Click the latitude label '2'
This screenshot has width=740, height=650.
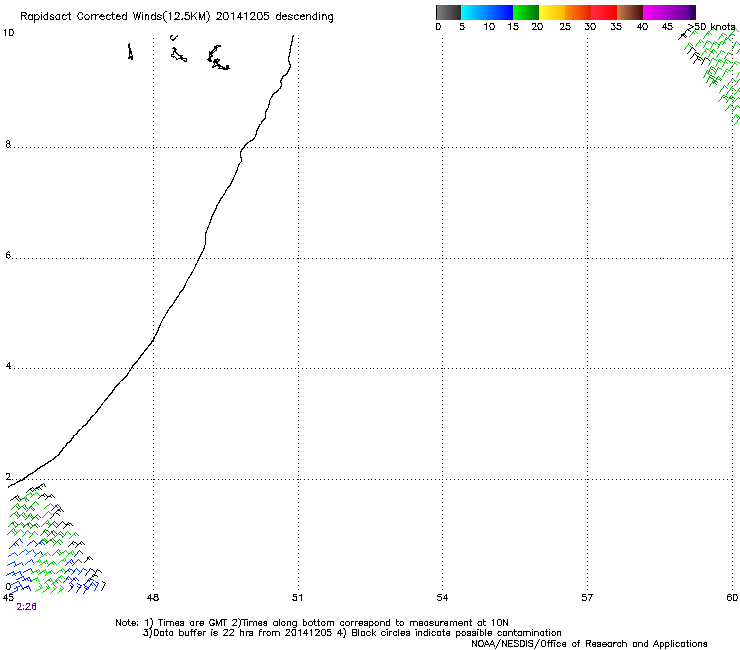pyautogui.click(x=8, y=477)
